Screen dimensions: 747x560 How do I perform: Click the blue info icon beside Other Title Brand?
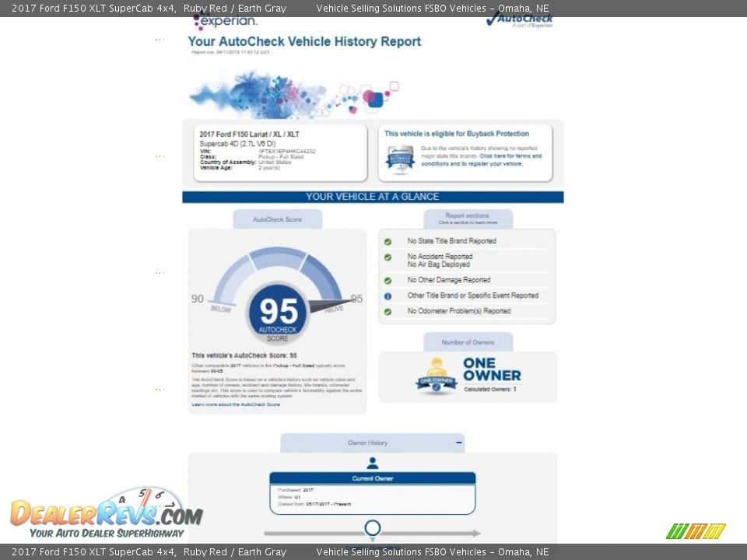388,296
